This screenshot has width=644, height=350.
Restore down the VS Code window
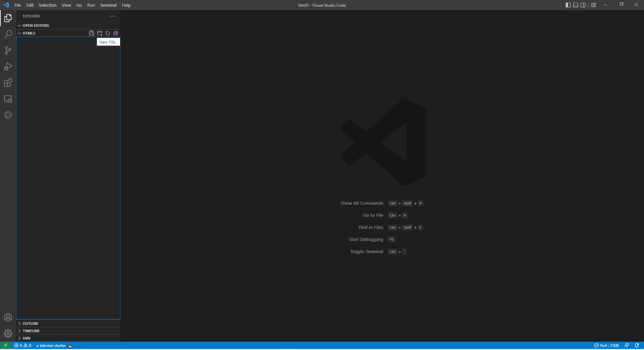click(x=621, y=5)
